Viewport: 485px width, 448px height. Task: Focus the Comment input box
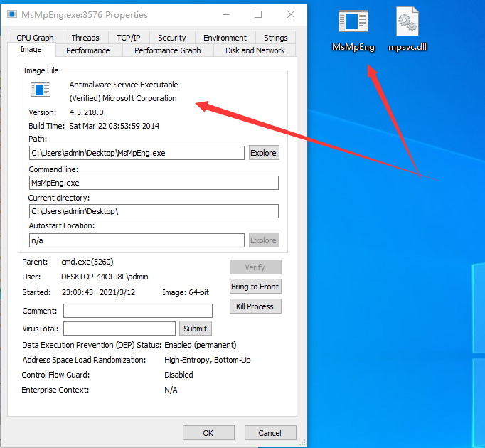click(x=138, y=311)
